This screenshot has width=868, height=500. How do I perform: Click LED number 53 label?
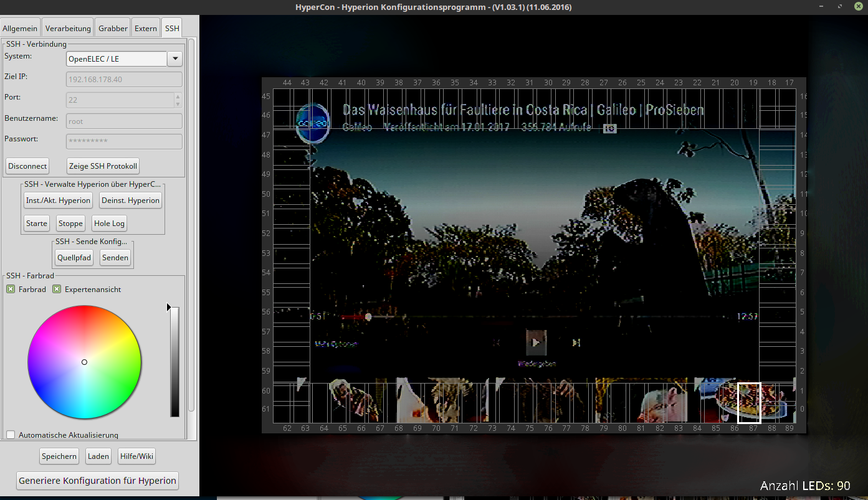[266, 253]
